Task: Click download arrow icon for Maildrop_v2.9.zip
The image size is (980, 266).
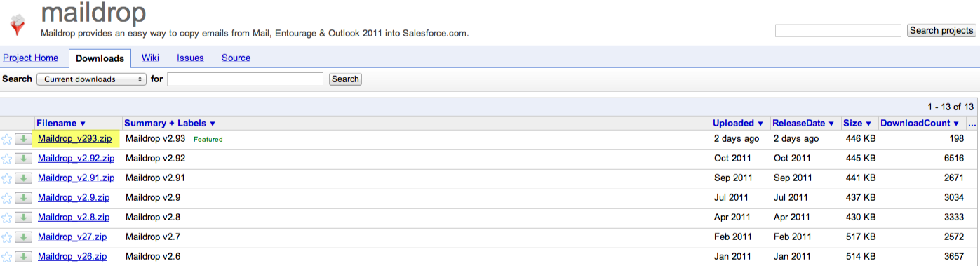Action: coord(23,198)
